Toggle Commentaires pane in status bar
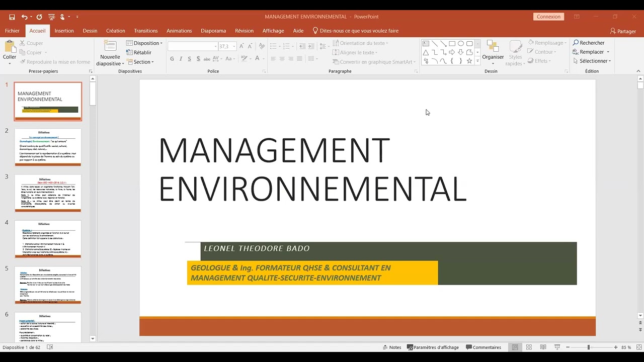Screen dimensions: 644x362 click(484, 347)
